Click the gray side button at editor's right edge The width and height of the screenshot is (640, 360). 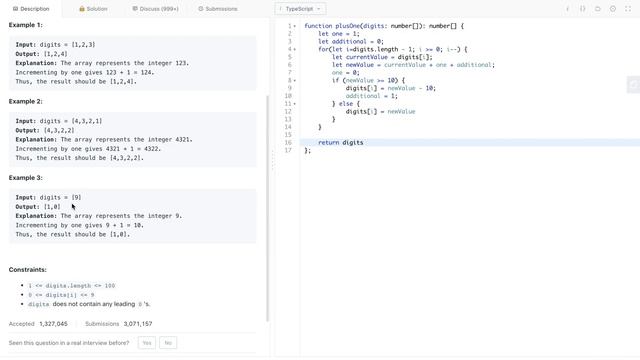coord(633,84)
